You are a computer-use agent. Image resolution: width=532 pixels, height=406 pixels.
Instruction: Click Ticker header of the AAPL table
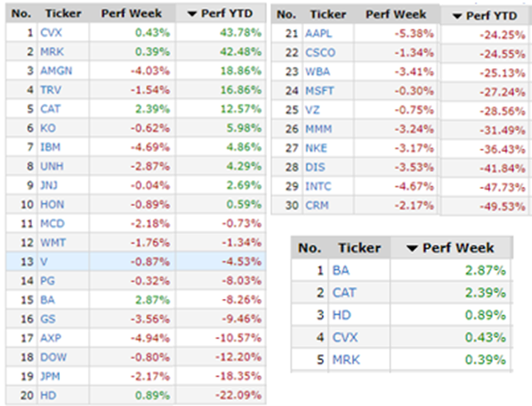[328, 14]
